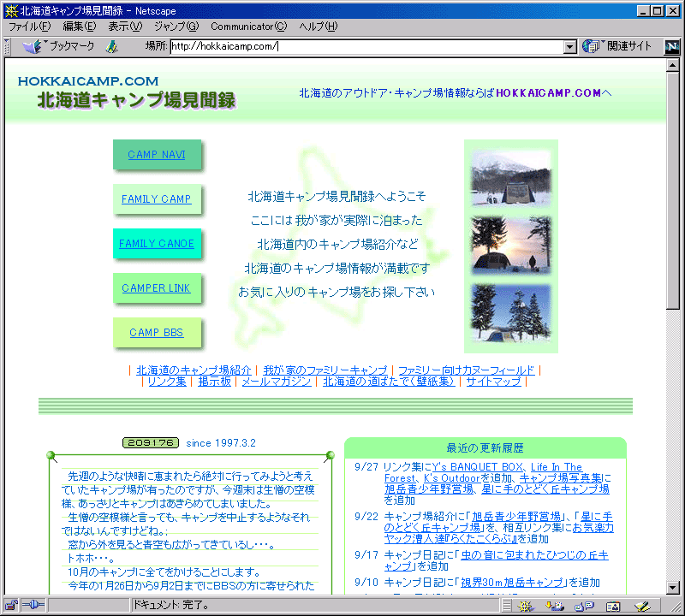
Task: Open the ヘルプ(H) menu
Action: point(319,27)
